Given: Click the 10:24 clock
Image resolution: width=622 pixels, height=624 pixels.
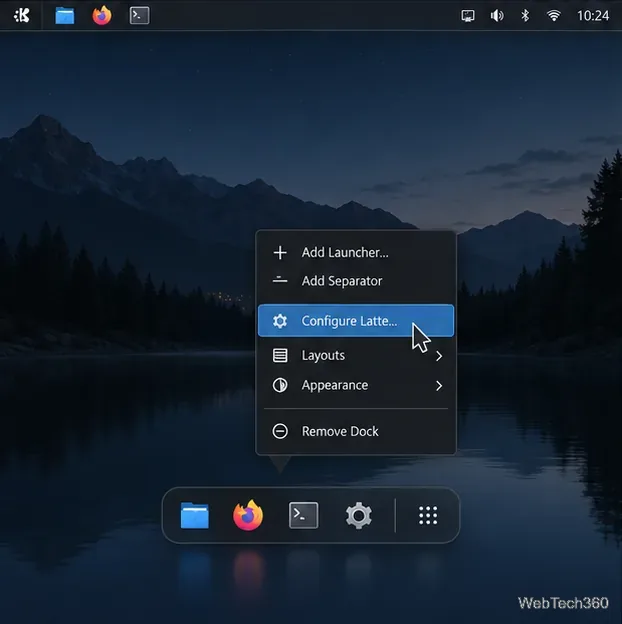Looking at the screenshot, I should point(593,16).
